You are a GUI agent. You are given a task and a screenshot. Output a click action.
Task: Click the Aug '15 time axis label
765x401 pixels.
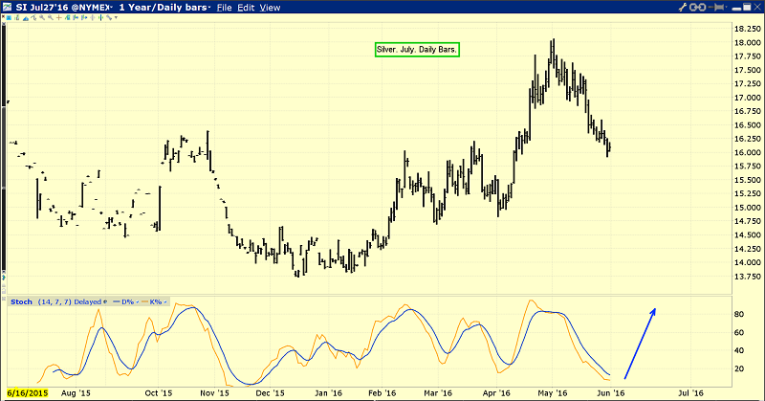tap(76, 393)
